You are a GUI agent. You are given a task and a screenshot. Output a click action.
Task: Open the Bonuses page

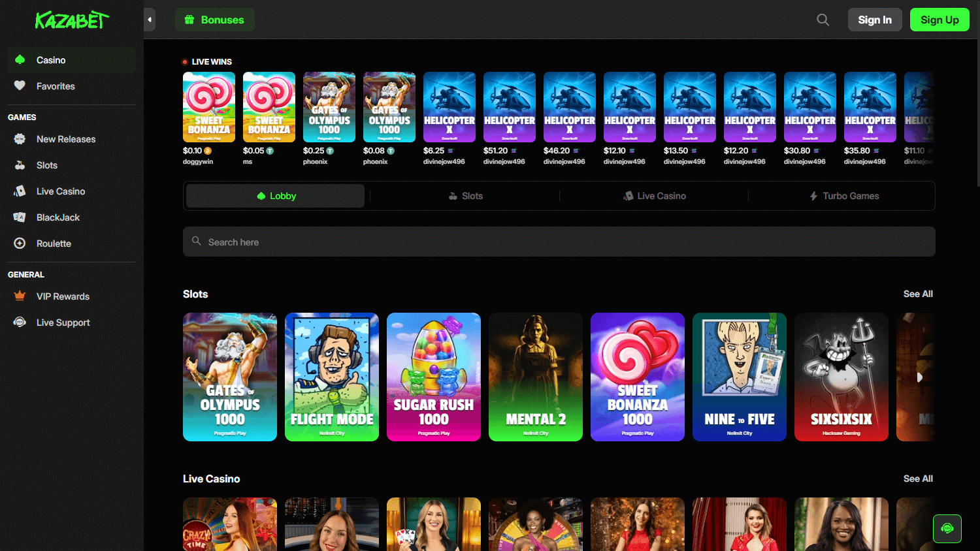(x=215, y=20)
